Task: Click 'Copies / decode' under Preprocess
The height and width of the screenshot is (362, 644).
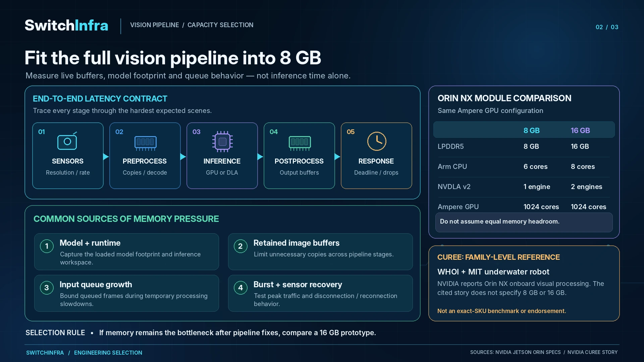Action: 145,173
